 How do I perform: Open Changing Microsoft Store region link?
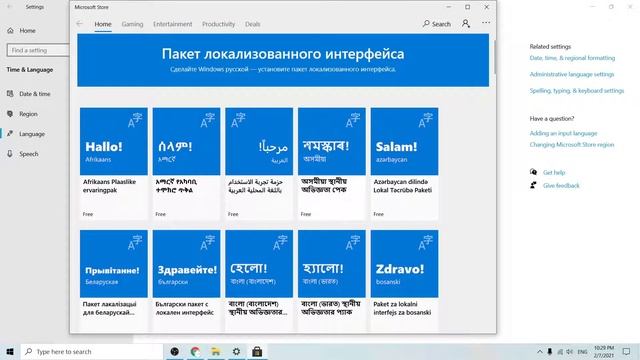pyautogui.click(x=572, y=144)
